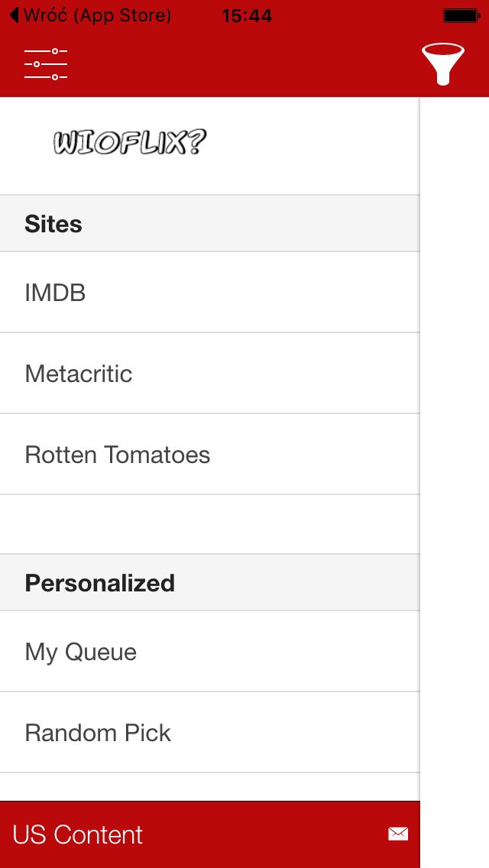Open the sliders settings menu icon
Image resolution: width=489 pixels, height=868 pixels.
pos(46,64)
